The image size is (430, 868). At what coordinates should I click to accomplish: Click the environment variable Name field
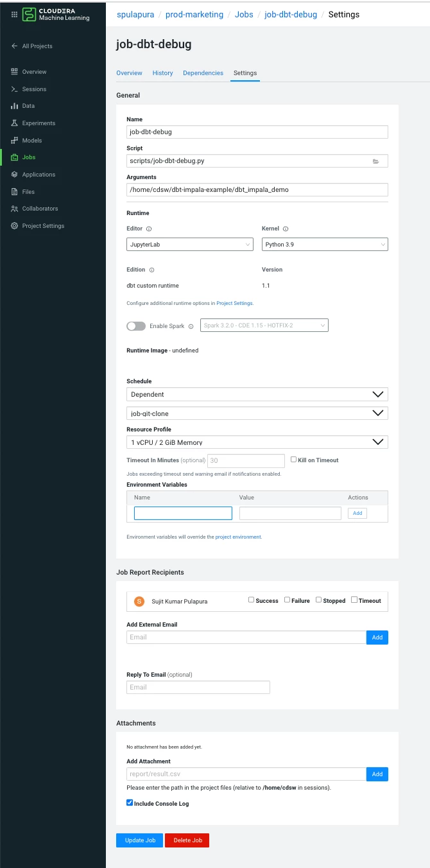183,513
